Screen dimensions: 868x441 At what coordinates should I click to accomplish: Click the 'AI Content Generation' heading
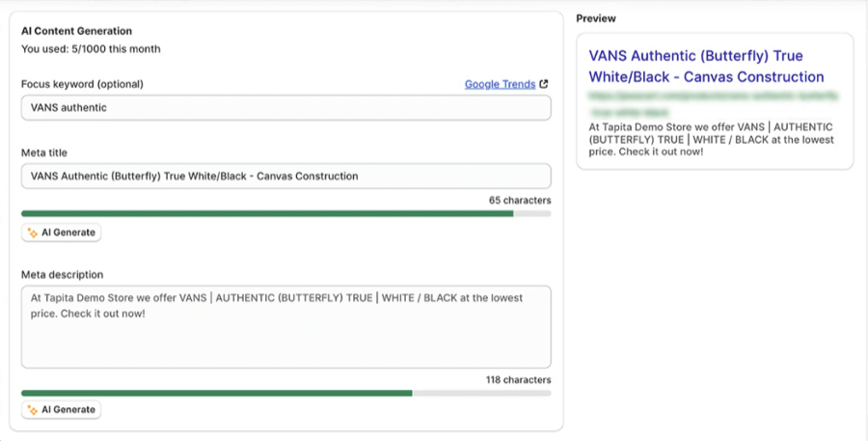77,31
